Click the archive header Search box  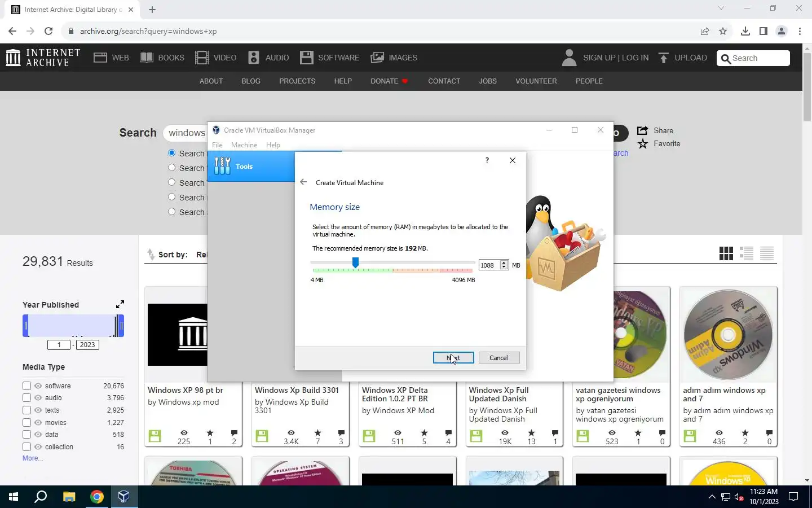click(x=753, y=58)
